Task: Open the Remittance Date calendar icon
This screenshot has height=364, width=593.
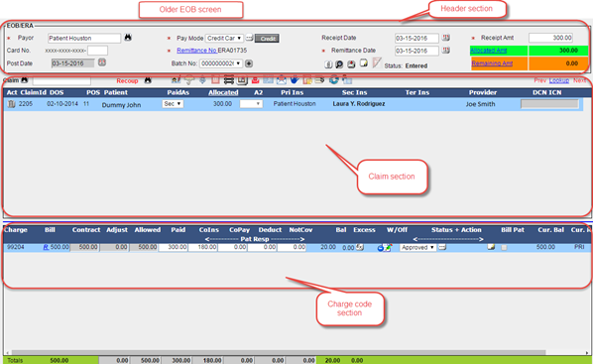Action: (446, 50)
